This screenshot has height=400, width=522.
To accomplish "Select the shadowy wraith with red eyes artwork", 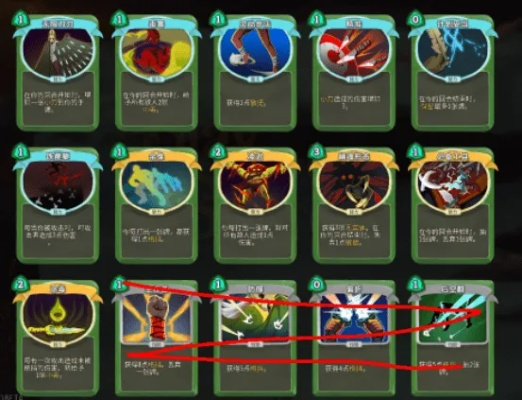I will pos(354,187).
